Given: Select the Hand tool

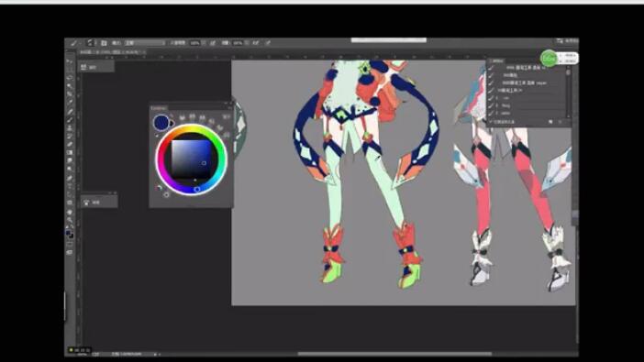Looking at the screenshot, I should click(x=70, y=212).
